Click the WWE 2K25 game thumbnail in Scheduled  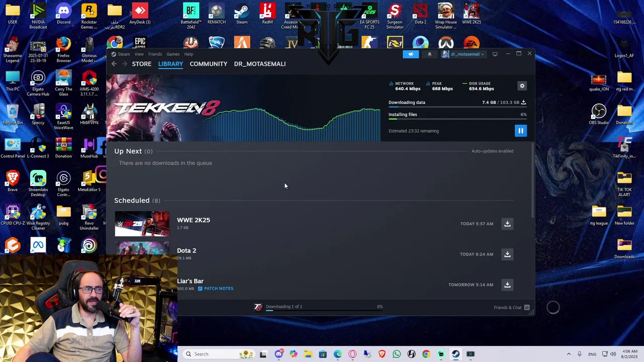click(142, 224)
